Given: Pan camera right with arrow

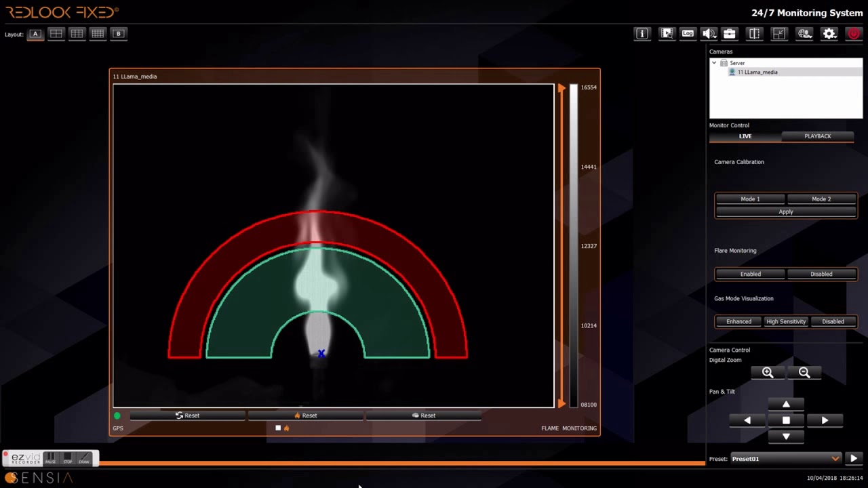Looking at the screenshot, I should coord(825,421).
